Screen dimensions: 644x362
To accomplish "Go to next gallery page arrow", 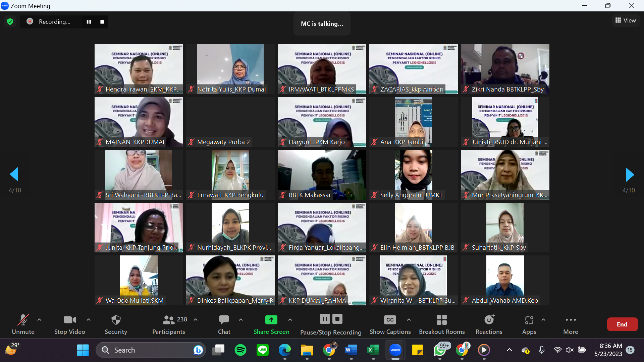I will click(630, 174).
